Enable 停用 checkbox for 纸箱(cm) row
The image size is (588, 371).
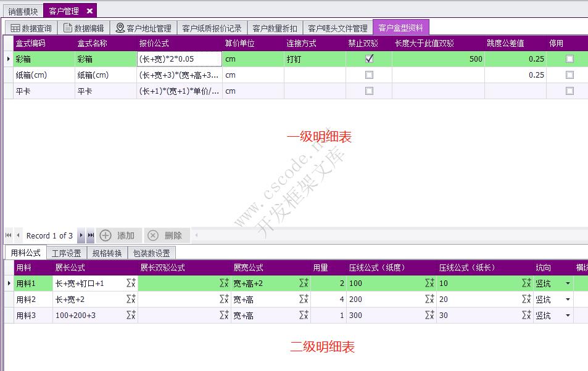coord(569,75)
